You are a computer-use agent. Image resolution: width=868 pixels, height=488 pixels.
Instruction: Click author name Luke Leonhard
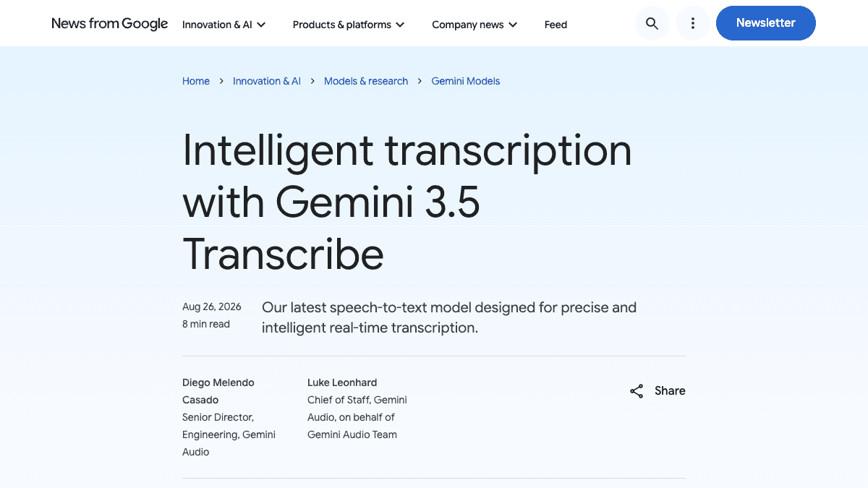pos(342,382)
